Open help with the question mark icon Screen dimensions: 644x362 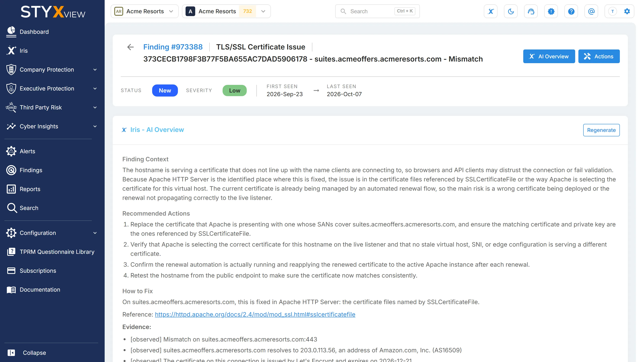[x=571, y=11]
